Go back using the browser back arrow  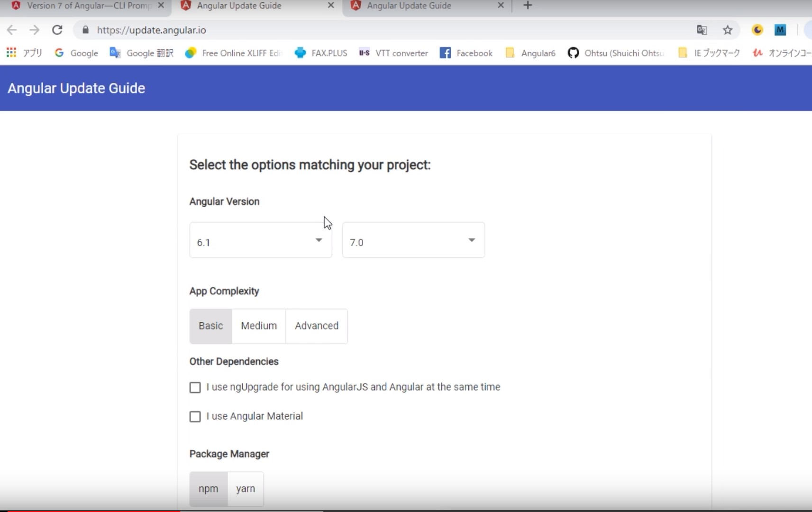click(12, 30)
